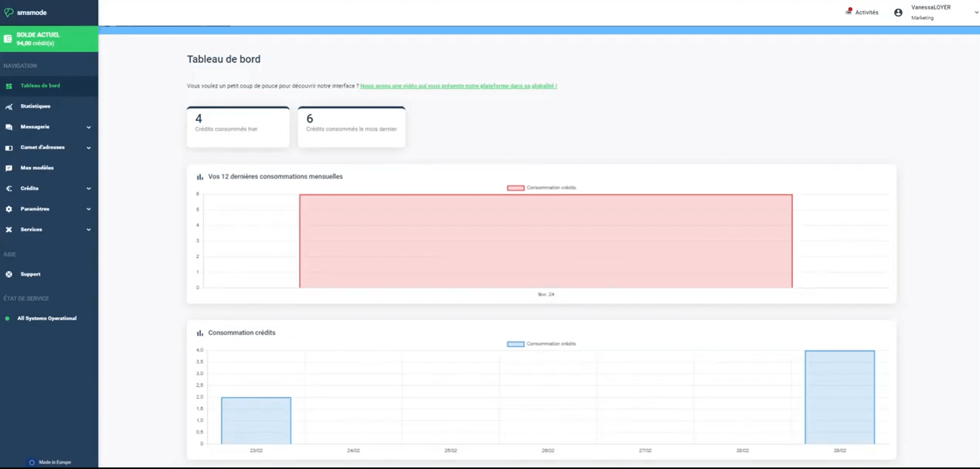The height and width of the screenshot is (469, 980).
Task: Expand the Carnet d'adresses submenu chevron
Action: [x=88, y=148]
